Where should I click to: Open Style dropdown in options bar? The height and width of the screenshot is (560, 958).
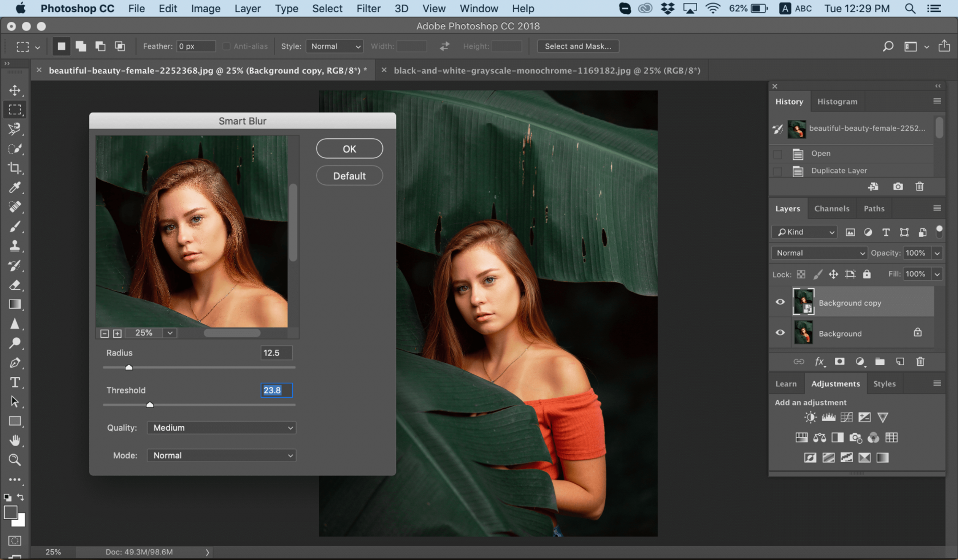(333, 46)
